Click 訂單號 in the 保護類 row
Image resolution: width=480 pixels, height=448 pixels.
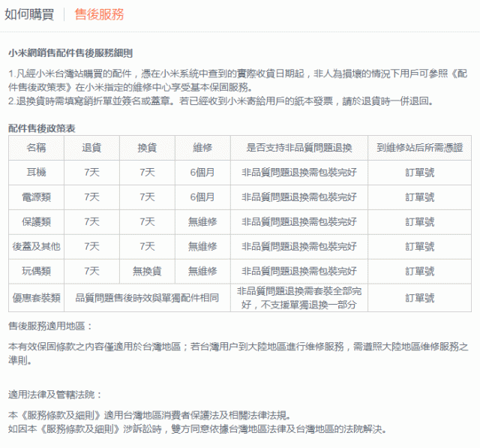(x=420, y=222)
